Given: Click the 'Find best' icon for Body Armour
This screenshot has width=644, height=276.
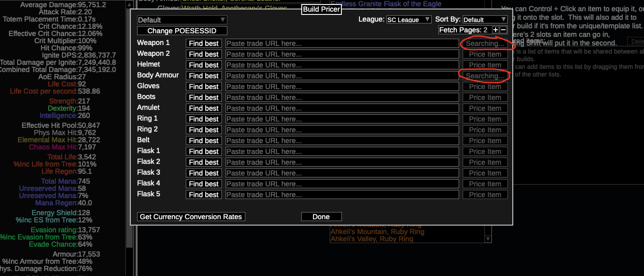Looking at the screenshot, I should point(204,75).
